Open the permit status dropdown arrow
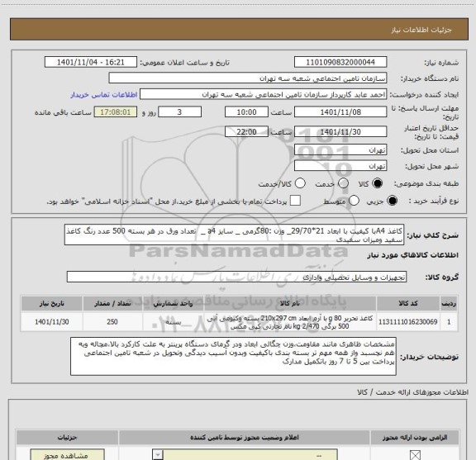The height and width of the screenshot is (460, 476). pyautogui.click(x=158, y=455)
